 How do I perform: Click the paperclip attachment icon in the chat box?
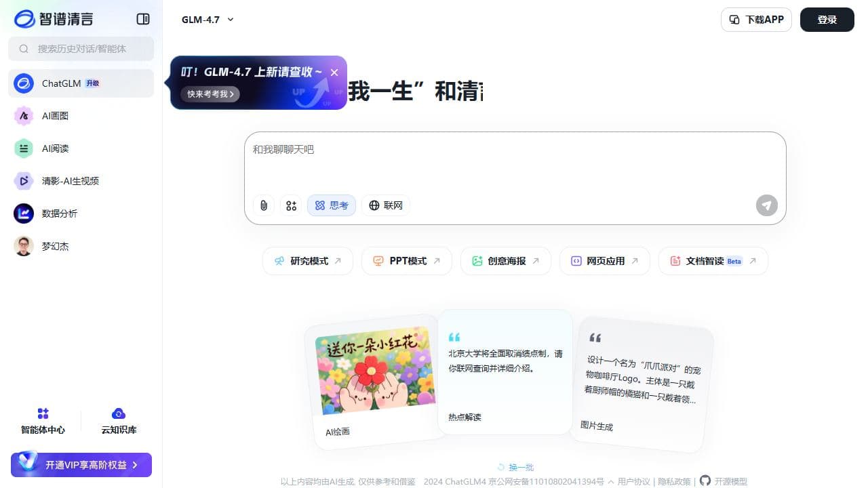click(x=264, y=205)
